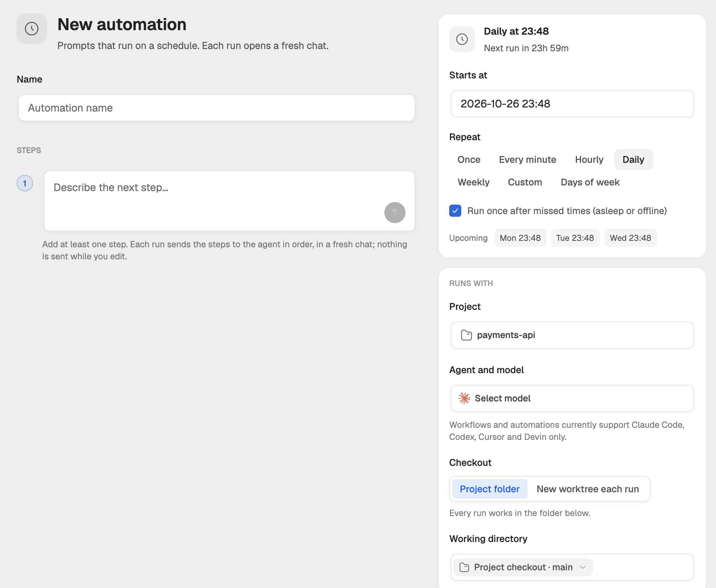Select the Once repeat option
Screen dimensions: 716x588
point(469,159)
